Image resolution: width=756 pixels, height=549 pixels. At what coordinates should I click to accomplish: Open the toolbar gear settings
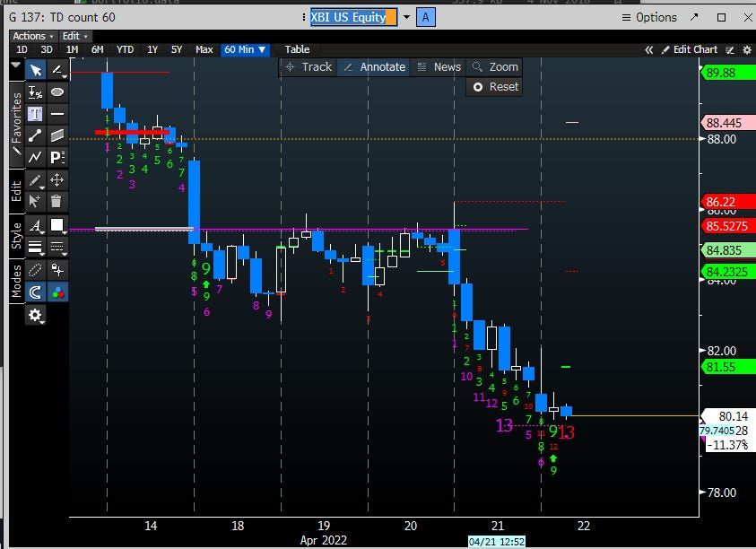click(x=35, y=315)
